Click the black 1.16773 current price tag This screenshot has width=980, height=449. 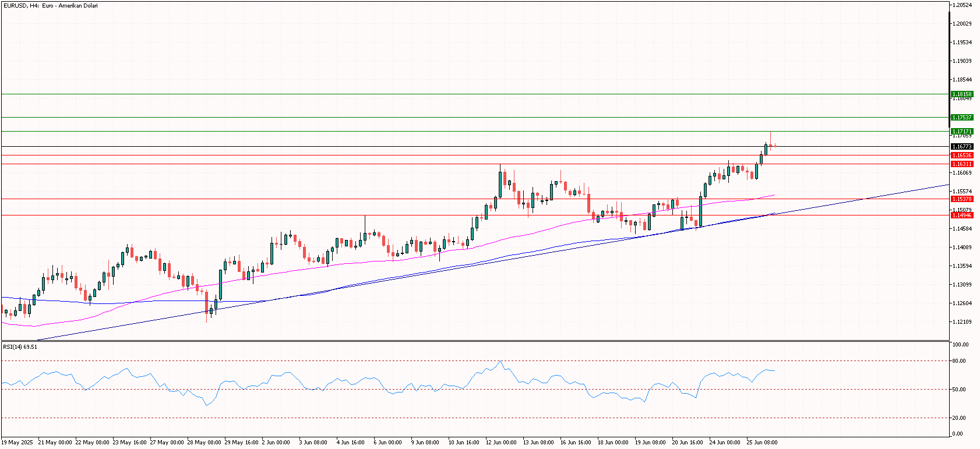(962, 147)
